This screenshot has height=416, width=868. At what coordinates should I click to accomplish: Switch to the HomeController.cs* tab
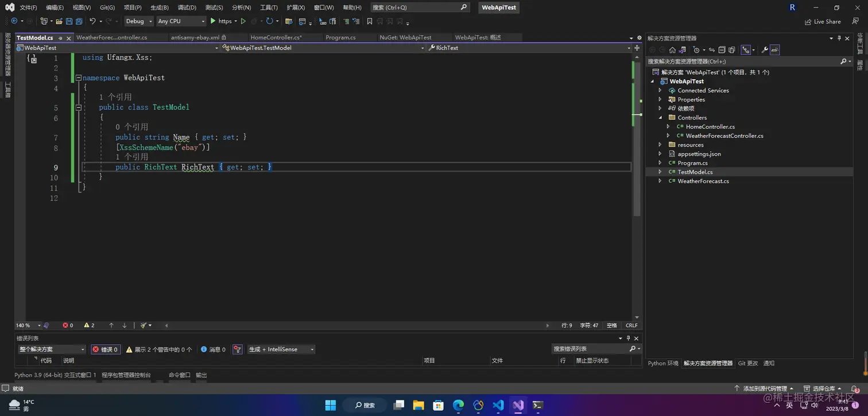[276, 37]
